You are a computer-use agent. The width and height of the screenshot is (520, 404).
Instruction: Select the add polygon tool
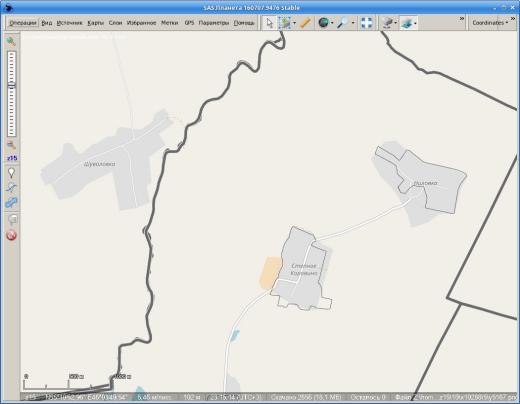[11, 202]
